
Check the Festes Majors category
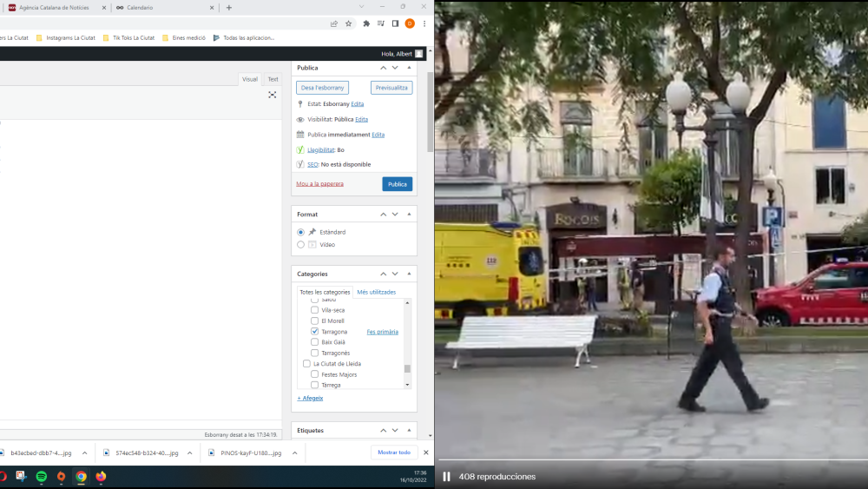pyautogui.click(x=314, y=374)
